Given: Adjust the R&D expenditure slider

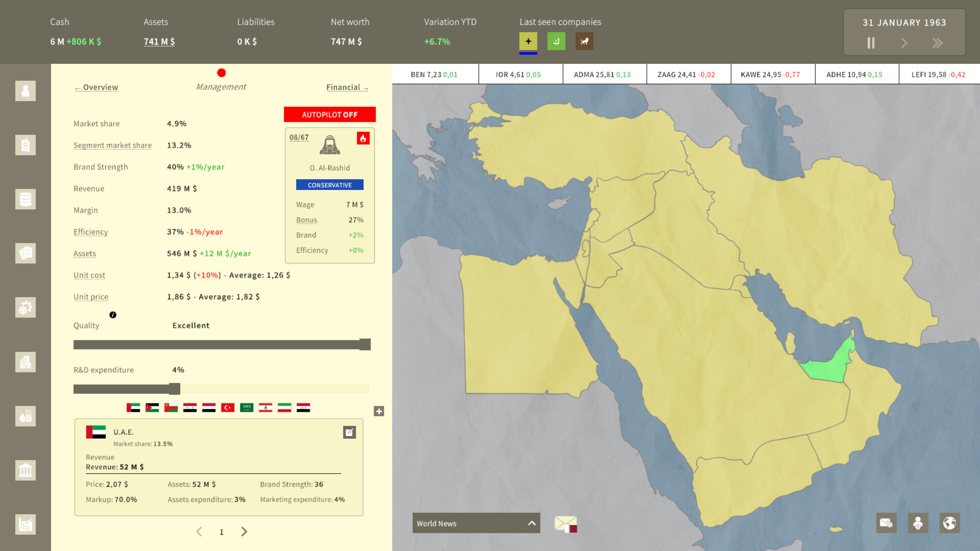Looking at the screenshot, I should [x=174, y=389].
